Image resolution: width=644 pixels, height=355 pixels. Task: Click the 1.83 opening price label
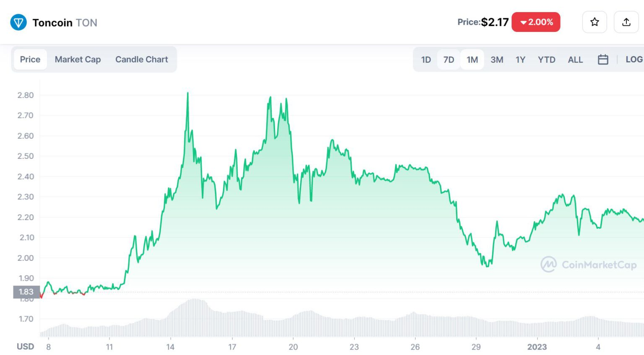[26, 292]
